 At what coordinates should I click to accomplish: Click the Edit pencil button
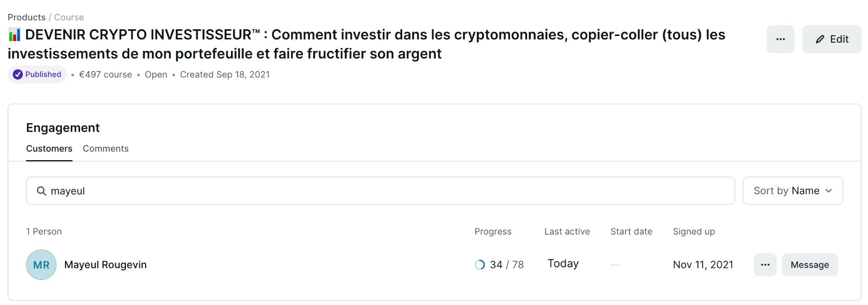pos(832,39)
